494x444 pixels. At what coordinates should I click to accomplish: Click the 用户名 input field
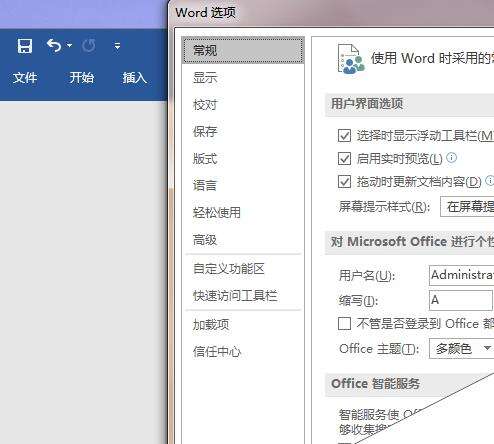pyautogui.click(x=461, y=275)
